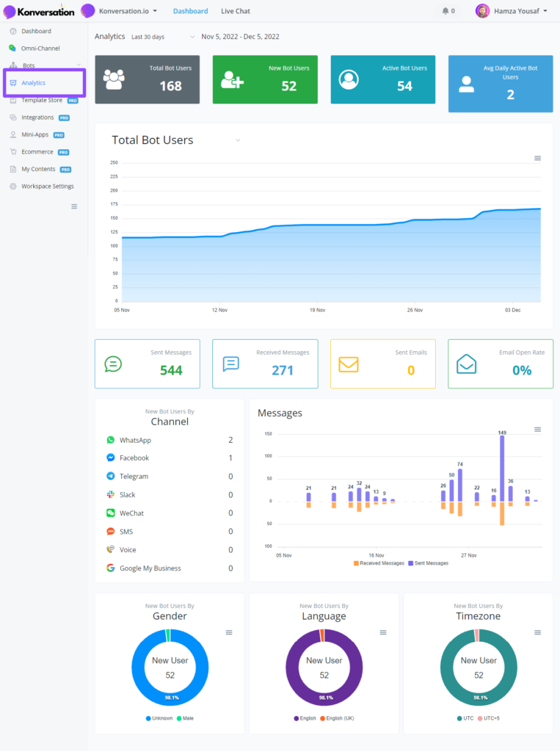Click the Active Bot Users profile icon

click(x=349, y=79)
